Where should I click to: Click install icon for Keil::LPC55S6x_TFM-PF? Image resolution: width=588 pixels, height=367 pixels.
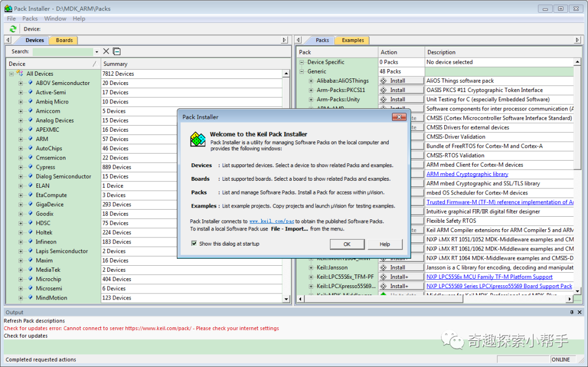pos(383,277)
